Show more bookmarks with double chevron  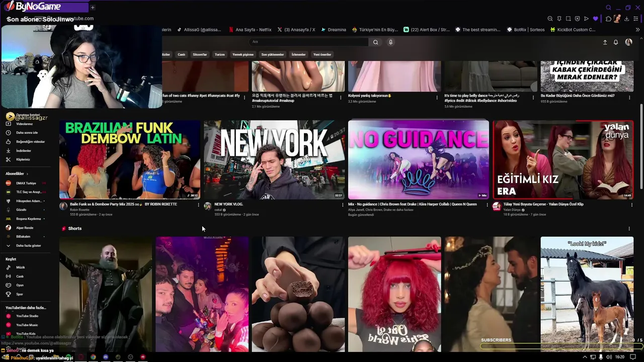638,30
